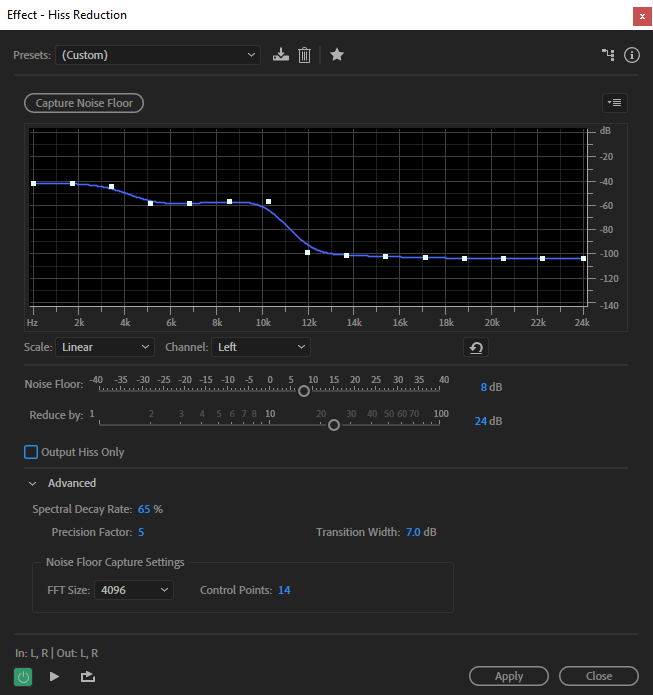Toggle the green effect power button

pos(23,677)
